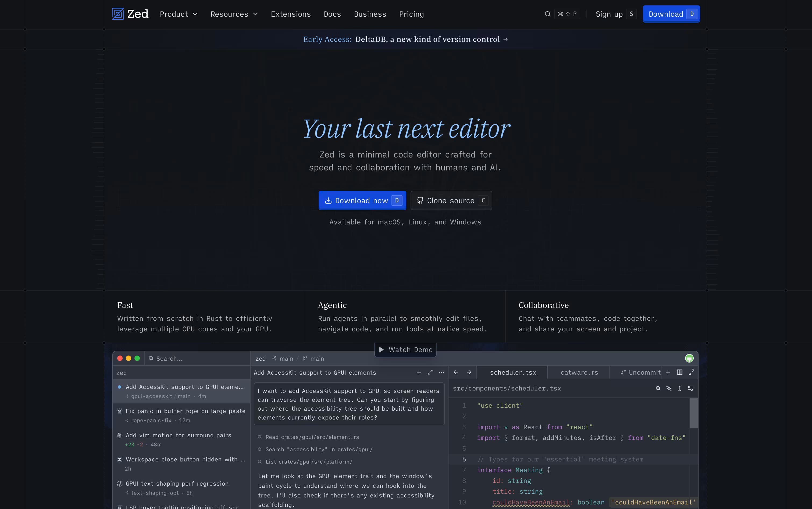Click the AI sparkle icon in editor toolbar
Image resolution: width=812 pixels, height=509 pixels.
pos(669,389)
